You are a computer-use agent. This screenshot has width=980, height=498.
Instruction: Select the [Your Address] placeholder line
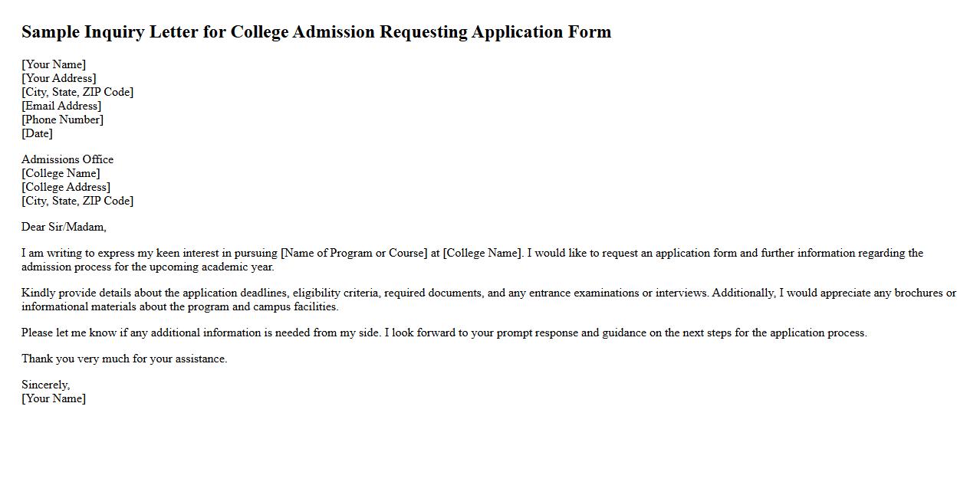point(59,78)
